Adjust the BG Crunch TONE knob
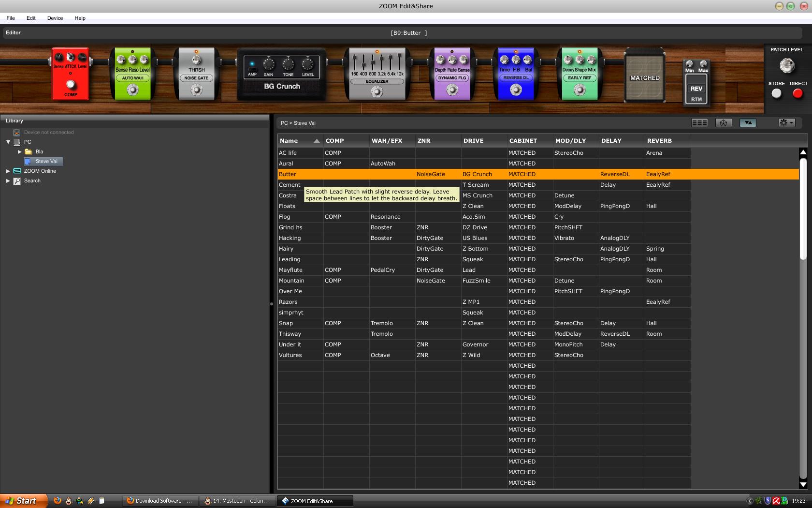812x508 pixels. pos(288,64)
